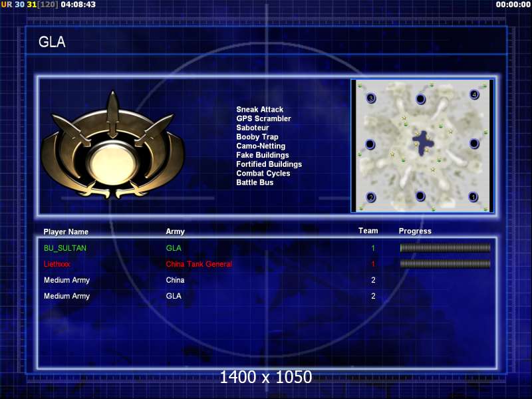Select start position 3 on the minimap
Image resolution: width=532 pixels, height=399 pixels.
click(x=371, y=98)
